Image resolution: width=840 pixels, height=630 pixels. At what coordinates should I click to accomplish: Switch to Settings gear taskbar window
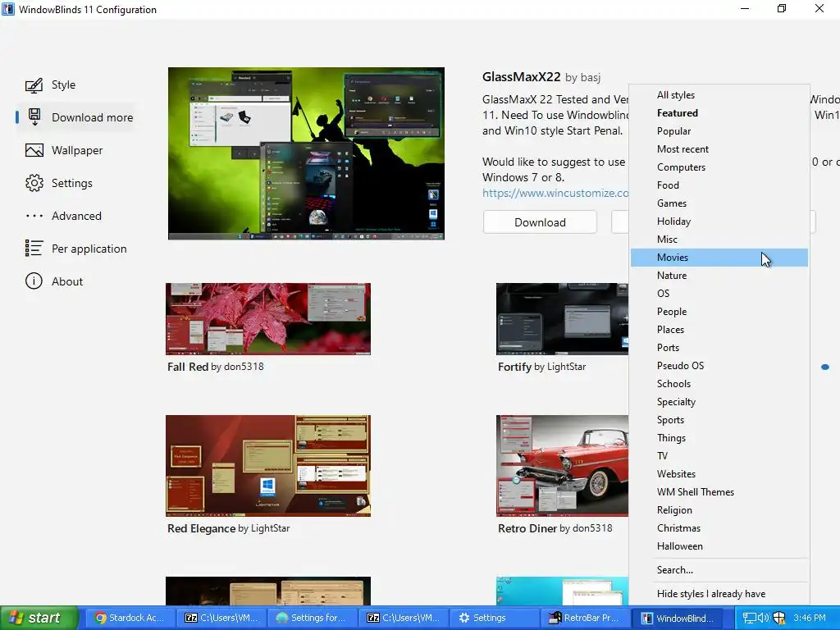[495, 618]
